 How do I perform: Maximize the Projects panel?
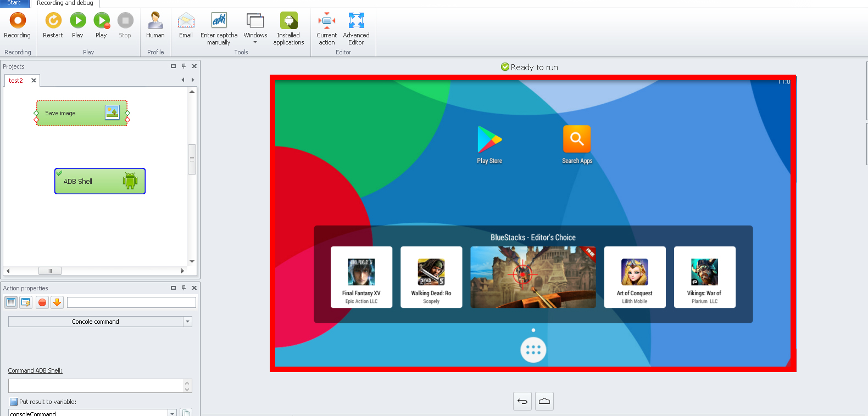pyautogui.click(x=173, y=66)
